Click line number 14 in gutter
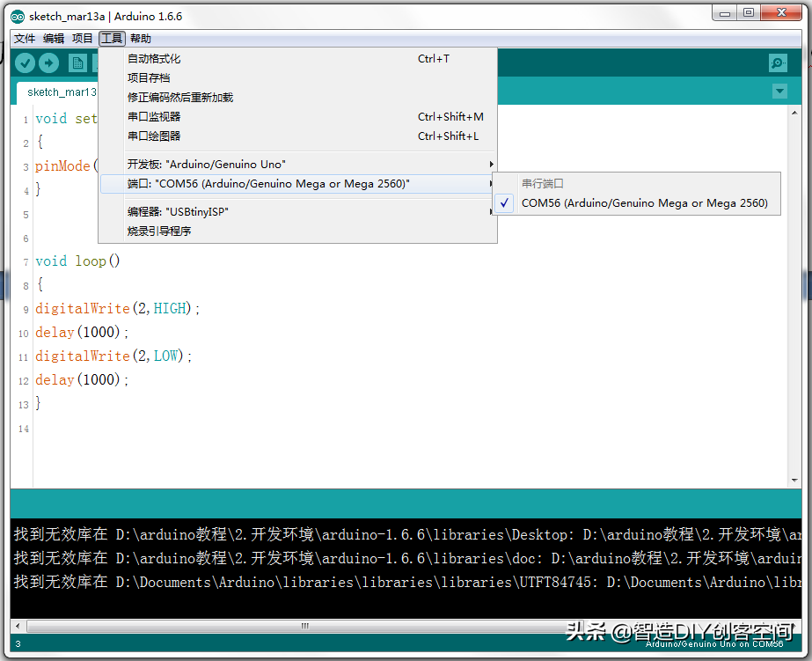The height and width of the screenshot is (661, 812). [x=23, y=429]
